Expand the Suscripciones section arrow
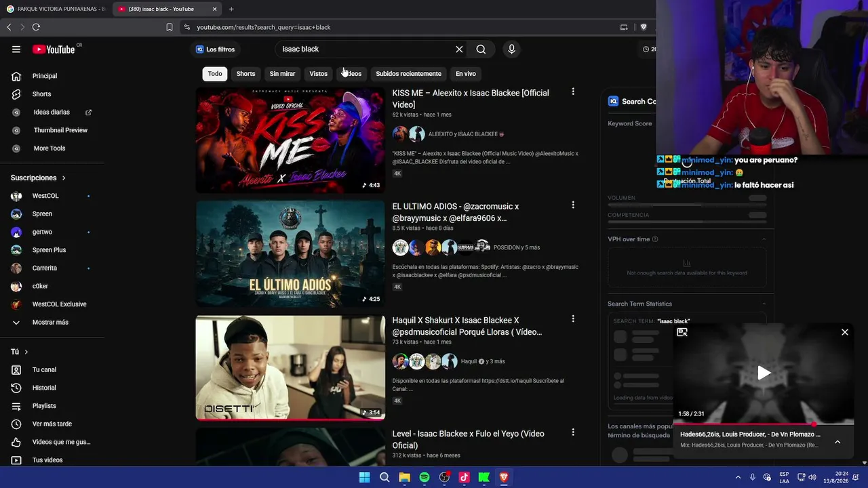The width and height of the screenshot is (868, 488). tap(64, 178)
